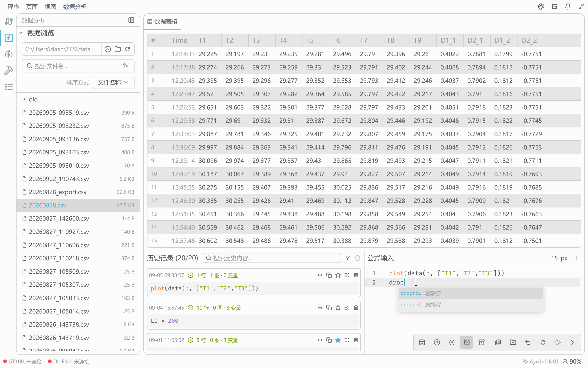Click the redo/reload icon in formula toolbar

[x=543, y=342]
